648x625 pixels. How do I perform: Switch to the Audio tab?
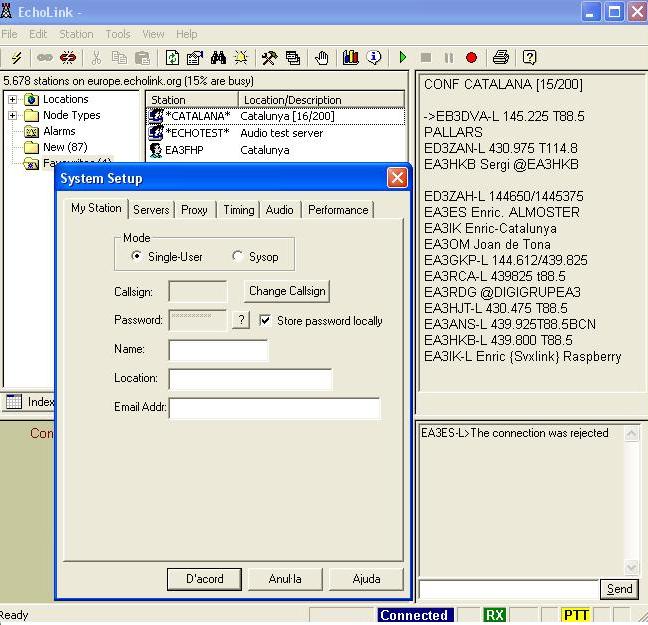tap(279, 210)
